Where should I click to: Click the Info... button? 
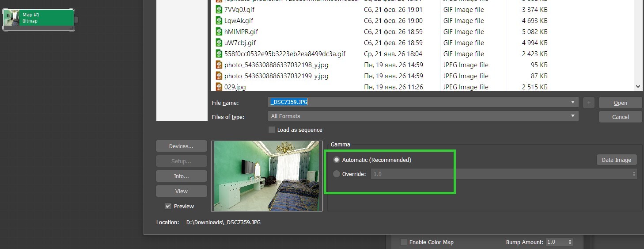point(181,176)
